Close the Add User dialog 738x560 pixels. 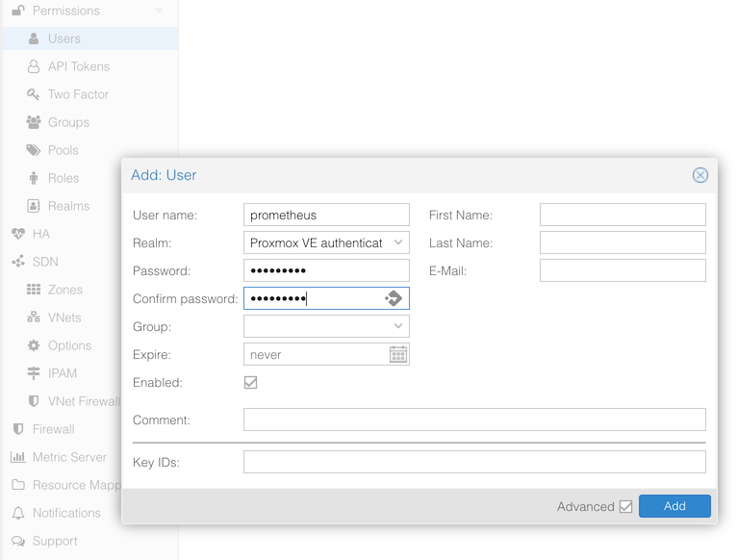[x=700, y=175]
